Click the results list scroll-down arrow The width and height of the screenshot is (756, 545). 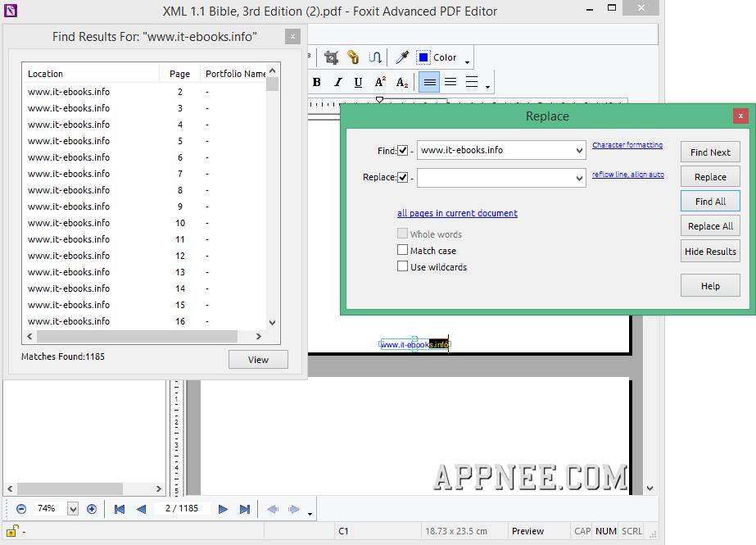pos(273,322)
